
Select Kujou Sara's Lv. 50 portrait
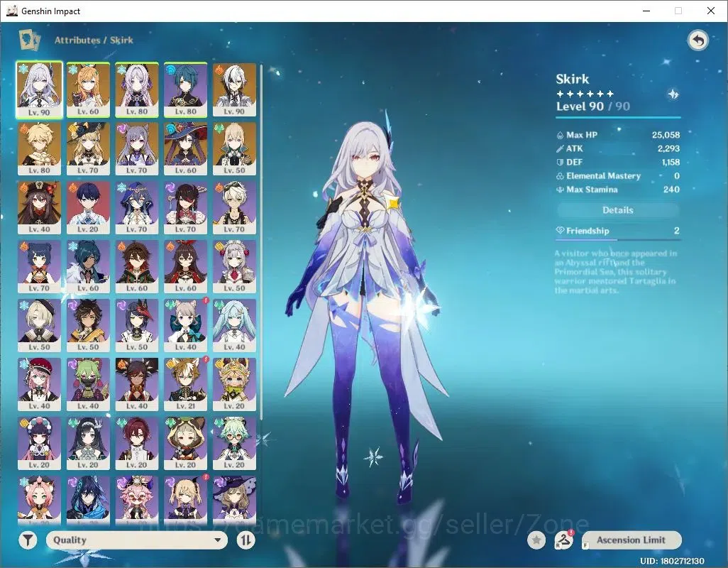[137, 326]
